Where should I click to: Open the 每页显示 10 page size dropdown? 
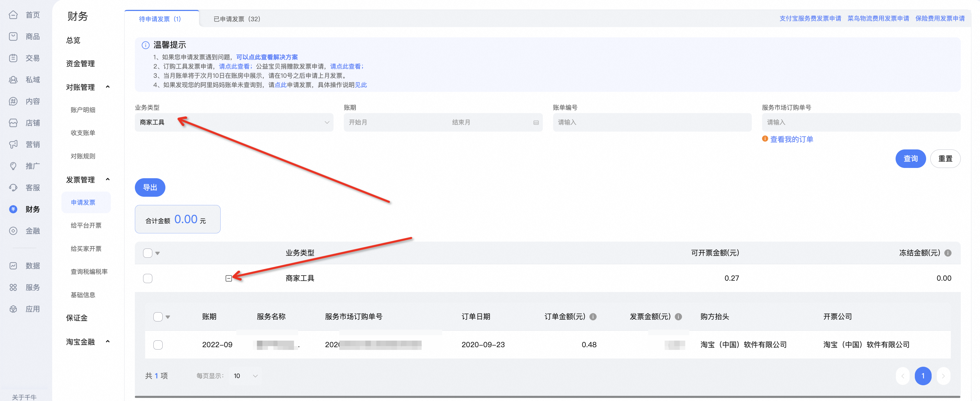[x=246, y=376]
